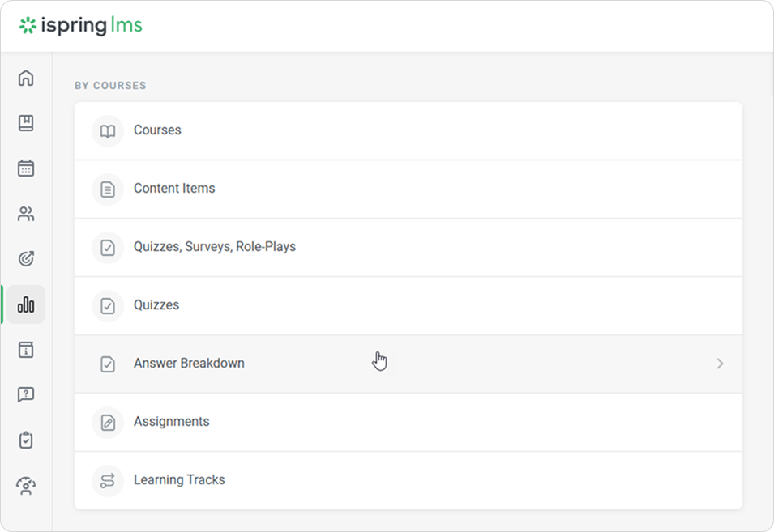Click the Learning Tracks route icon
The width and height of the screenshot is (774, 532).
coord(108,481)
